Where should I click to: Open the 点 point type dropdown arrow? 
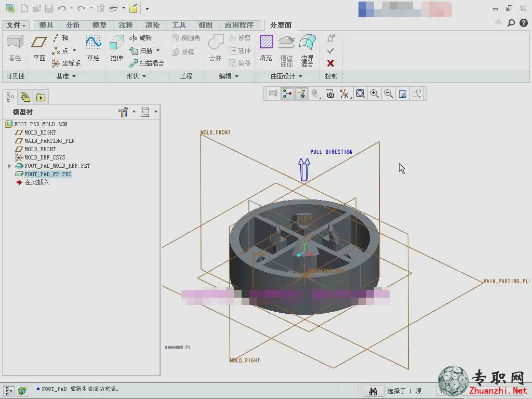click(74, 50)
